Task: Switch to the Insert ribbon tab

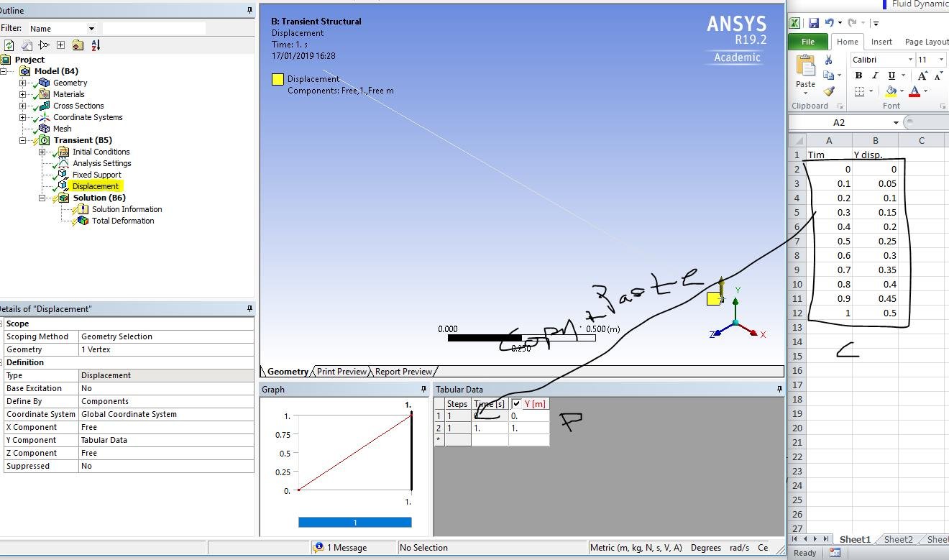Action: (881, 42)
